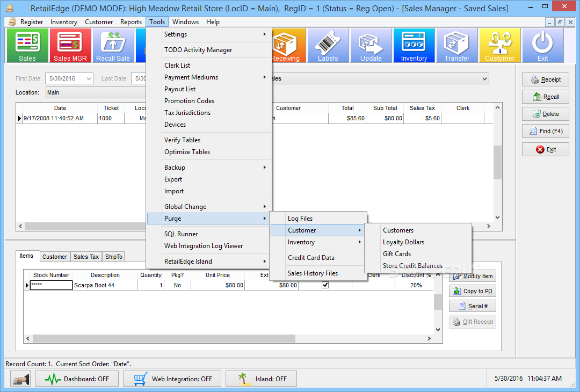Click the Exit button with red X
Screen dimensions: 580x392
click(545, 149)
